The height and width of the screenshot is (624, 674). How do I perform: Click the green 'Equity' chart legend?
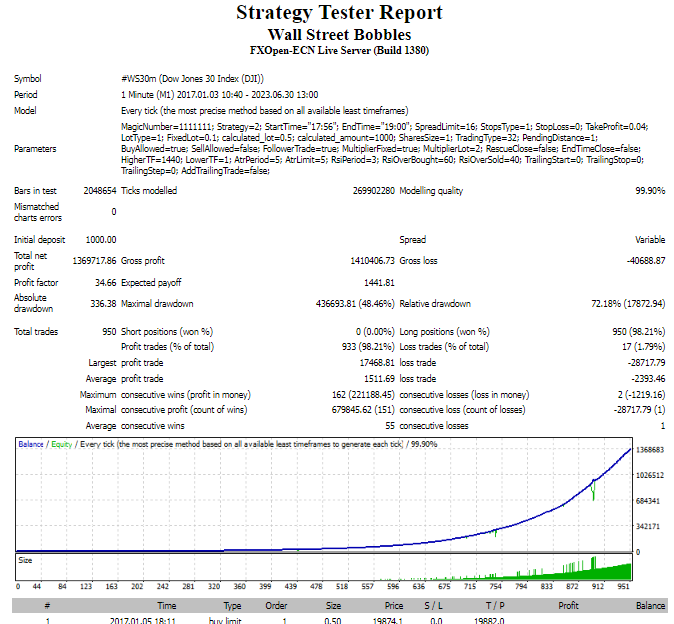click(x=61, y=444)
